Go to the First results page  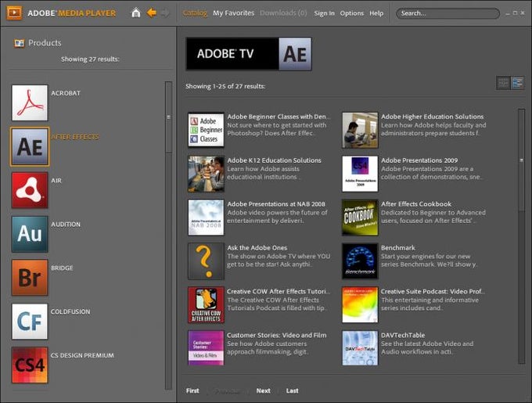192,390
